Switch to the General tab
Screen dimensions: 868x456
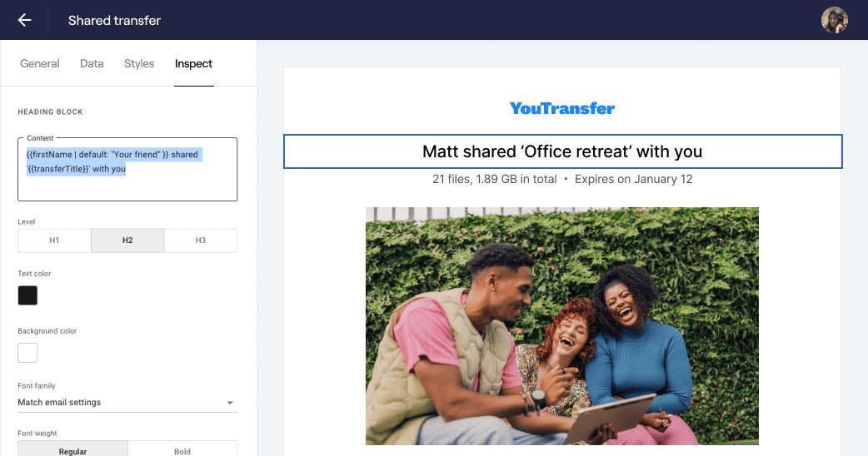(40, 63)
